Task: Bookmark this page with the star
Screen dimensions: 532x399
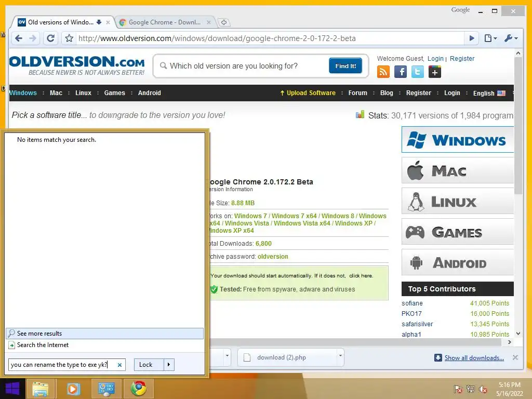Action: (69, 38)
